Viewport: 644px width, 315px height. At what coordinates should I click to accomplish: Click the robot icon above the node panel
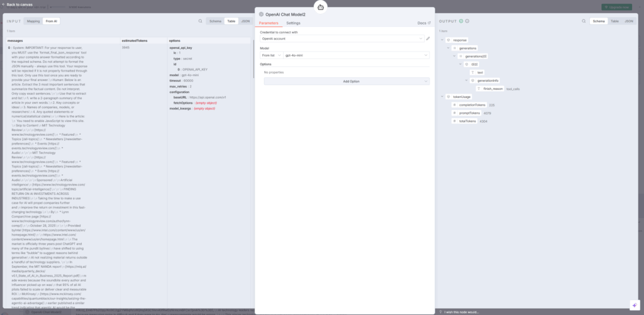point(321,8)
